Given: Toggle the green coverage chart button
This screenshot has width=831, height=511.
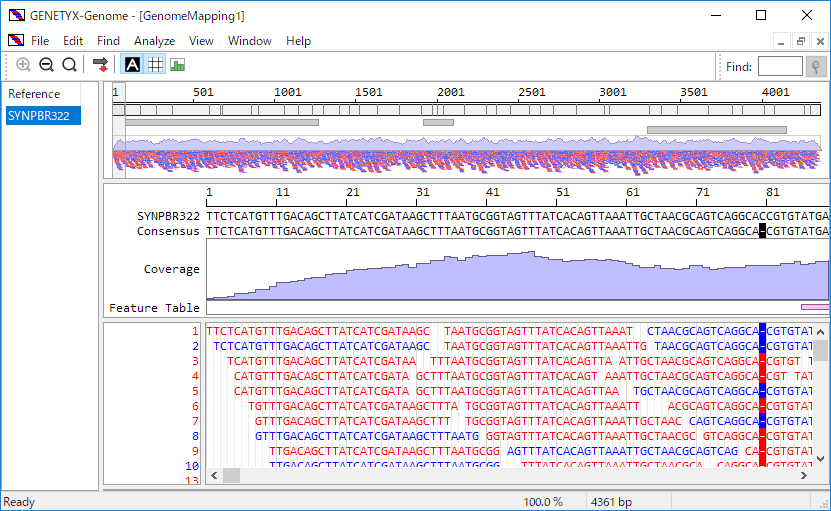Looking at the screenshot, I should (178, 65).
